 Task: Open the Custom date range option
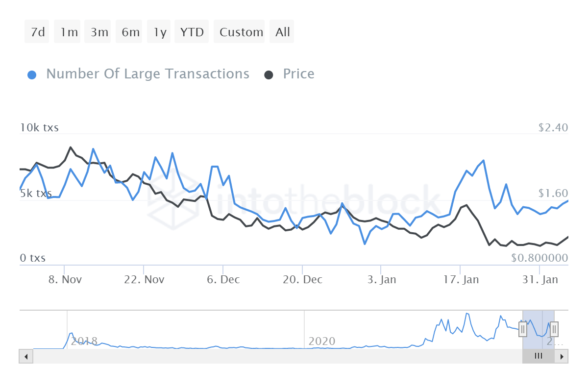tap(240, 31)
